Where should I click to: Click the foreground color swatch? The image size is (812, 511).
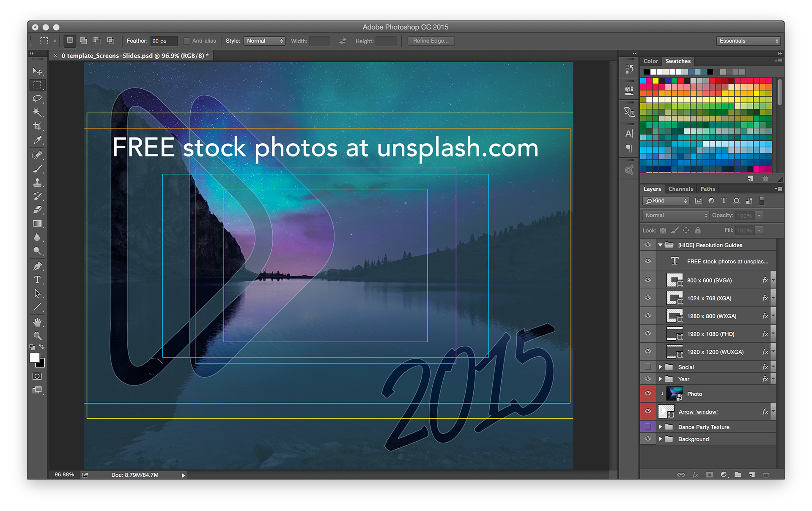click(x=34, y=358)
